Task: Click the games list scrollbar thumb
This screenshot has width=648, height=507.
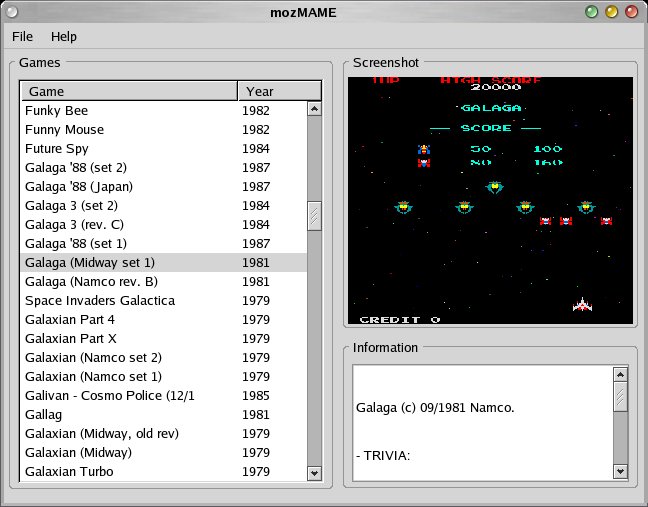Action: coord(314,216)
